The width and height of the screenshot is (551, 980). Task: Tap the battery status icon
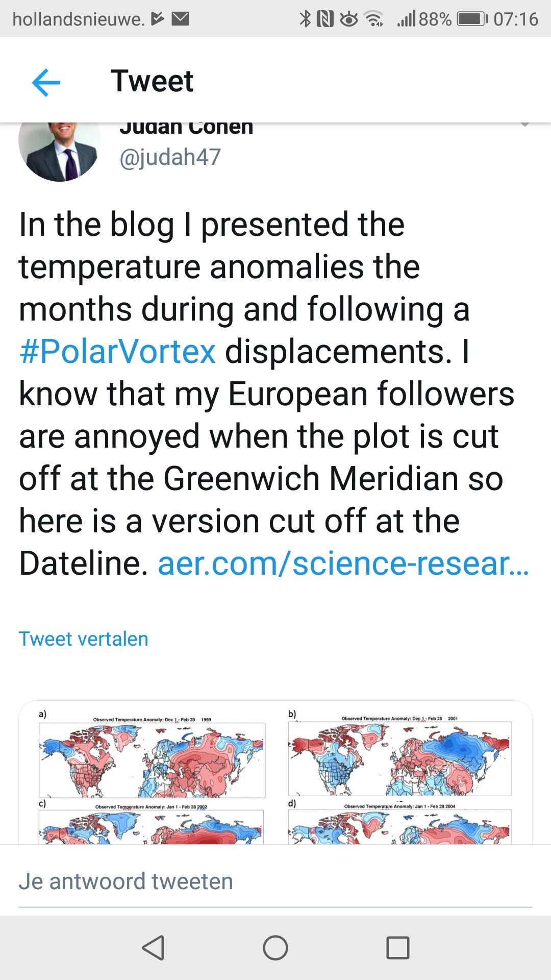pyautogui.click(x=472, y=19)
